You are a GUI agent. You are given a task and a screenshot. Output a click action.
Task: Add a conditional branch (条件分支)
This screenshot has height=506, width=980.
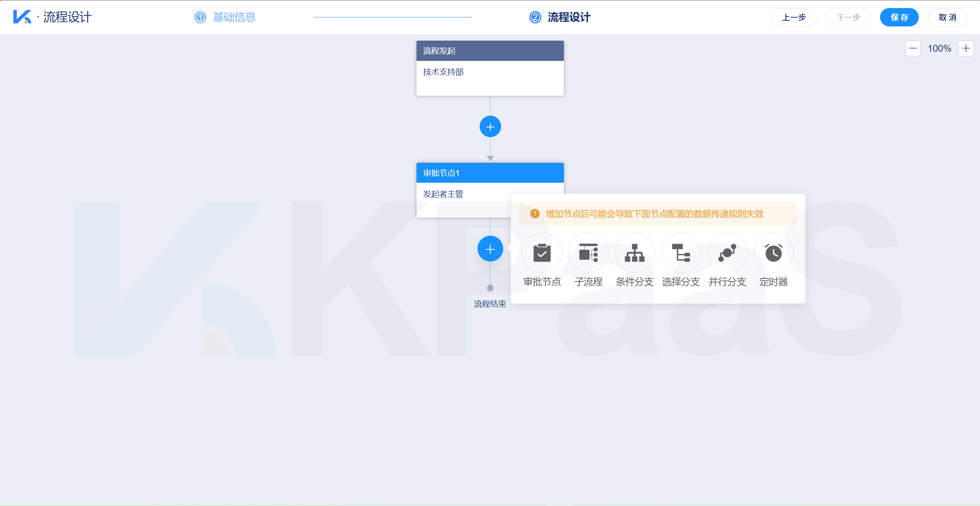click(x=635, y=253)
